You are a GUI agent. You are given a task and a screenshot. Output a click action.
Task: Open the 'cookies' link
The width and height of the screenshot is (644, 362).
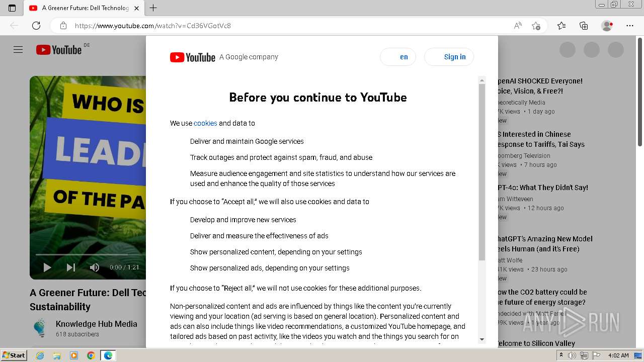205,123
